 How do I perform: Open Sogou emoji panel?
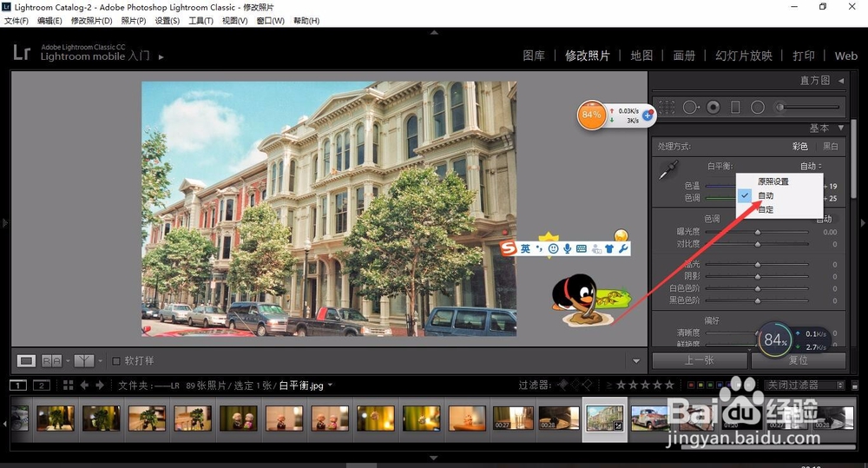pos(552,248)
